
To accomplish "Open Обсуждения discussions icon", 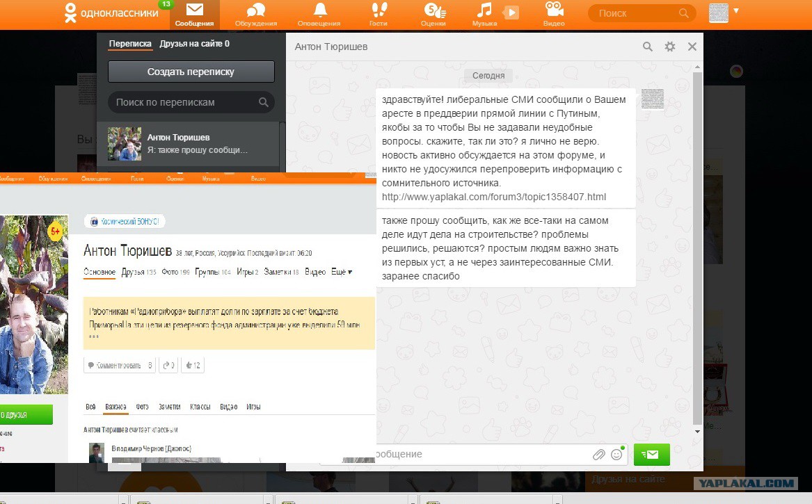I will point(256,14).
